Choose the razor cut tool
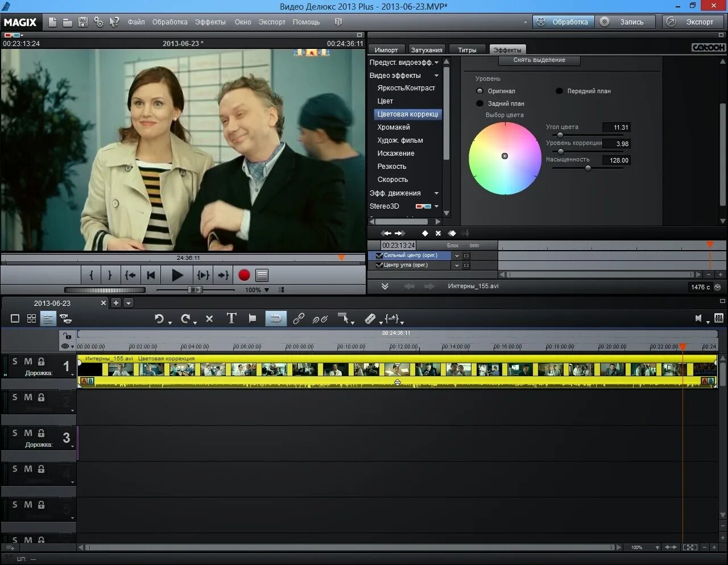Viewport: 728px width, 565px height. click(x=370, y=319)
